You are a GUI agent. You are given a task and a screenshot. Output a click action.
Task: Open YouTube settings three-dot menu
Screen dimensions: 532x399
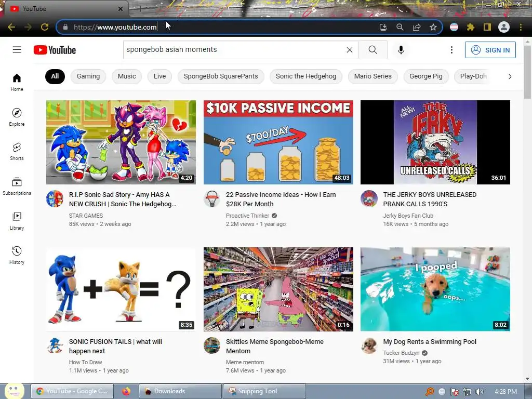click(451, 50)
